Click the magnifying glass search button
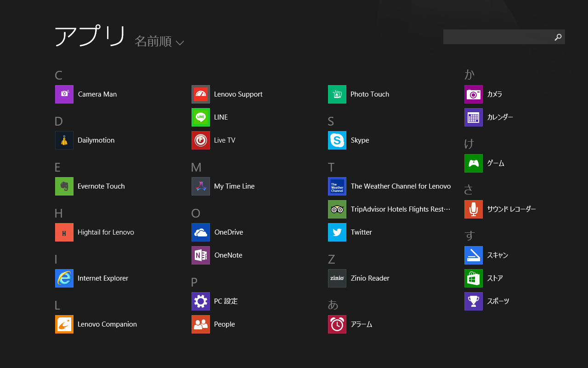Image resolution: width=588 pixels, height=368 pixels. click(x=558, y=37)
